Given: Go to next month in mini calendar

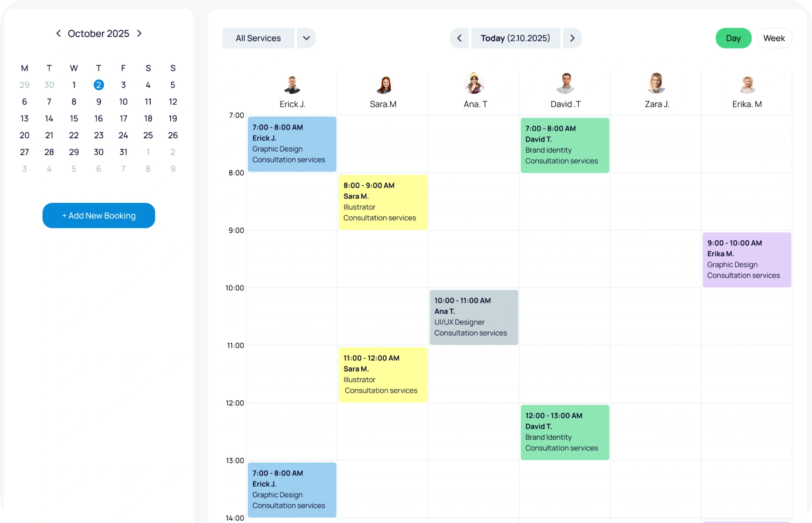Looking at the screenshot, I should 139,34.
